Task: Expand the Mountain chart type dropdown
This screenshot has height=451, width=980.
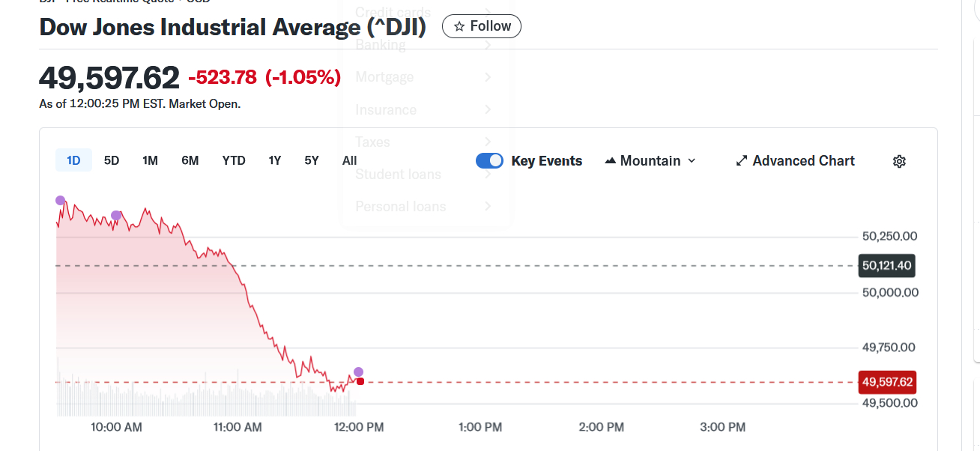Action: pyautogui.click(x=691, y=161)
